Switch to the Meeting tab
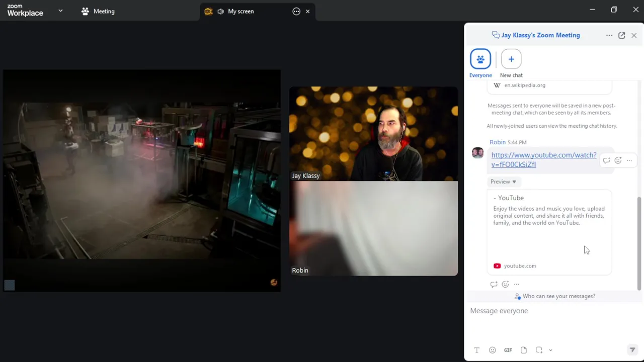This screenshot has height=362, width=644. (98, 11)
